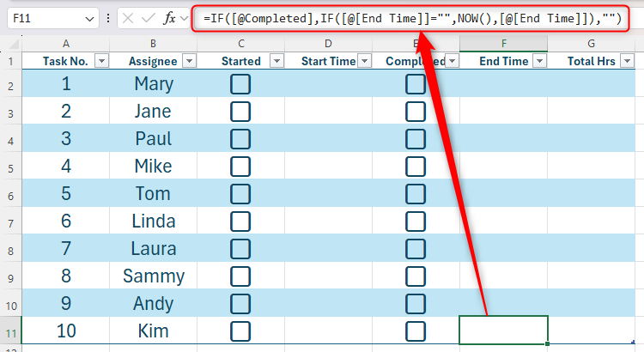
Task: Tick the Completed checkbox for Jane
Action: 416,112
